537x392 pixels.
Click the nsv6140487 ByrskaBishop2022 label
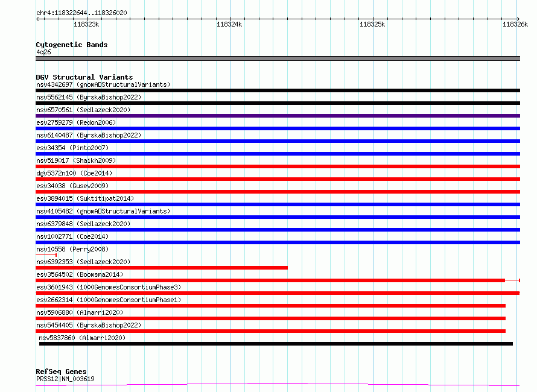pos(89,135)
